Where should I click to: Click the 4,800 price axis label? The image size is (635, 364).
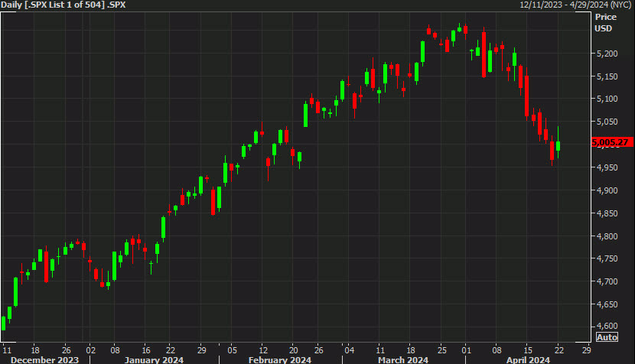(x=607, y=236)
